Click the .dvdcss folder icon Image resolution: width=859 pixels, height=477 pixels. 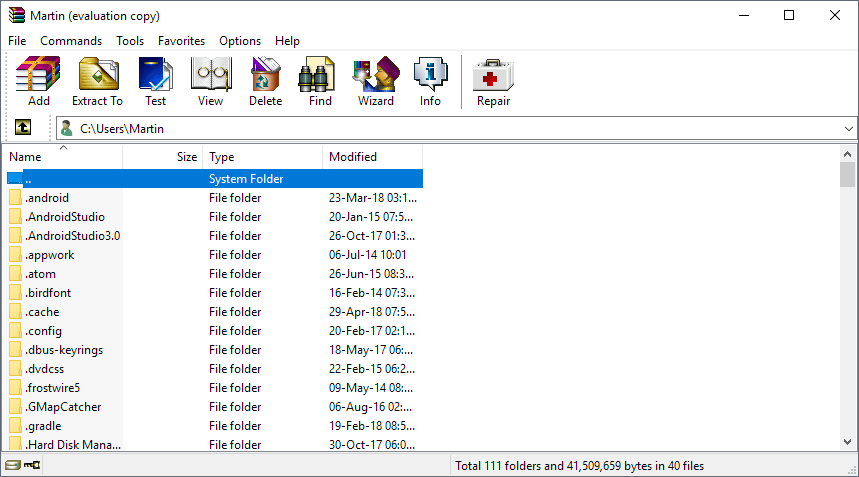pyautogui.click(x=15, y=369)
